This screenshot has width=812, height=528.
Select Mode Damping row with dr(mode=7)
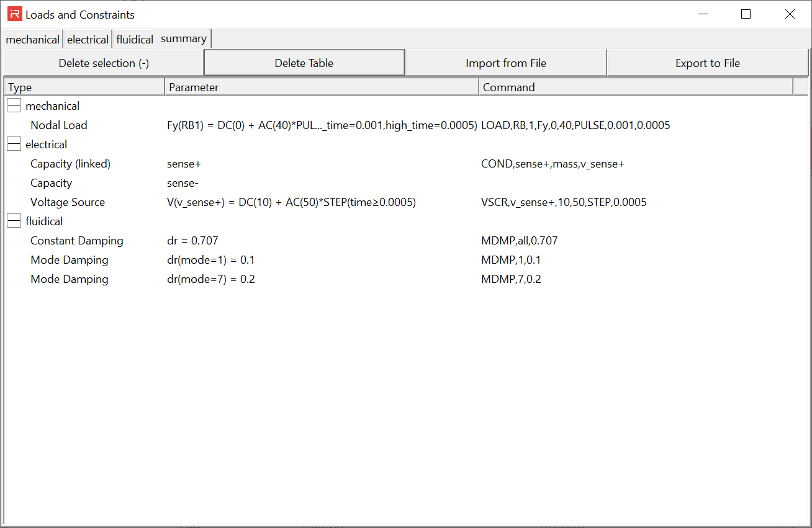(70, 279)
